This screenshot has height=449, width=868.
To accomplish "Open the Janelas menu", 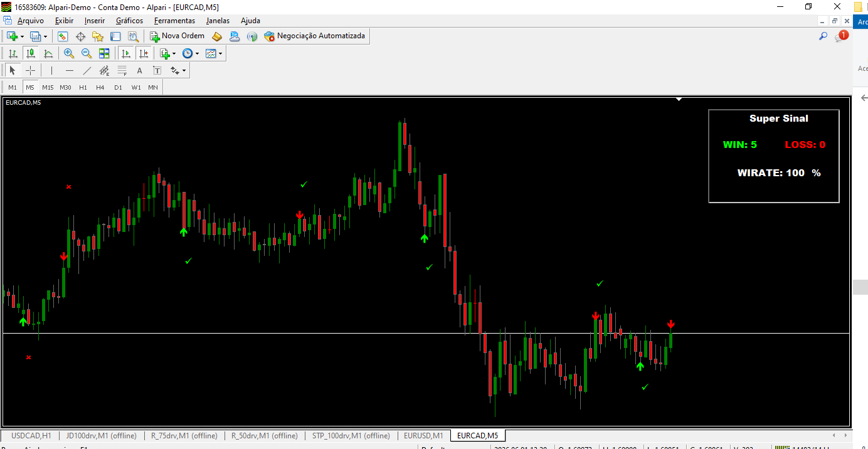I will [x=218, y=21].
